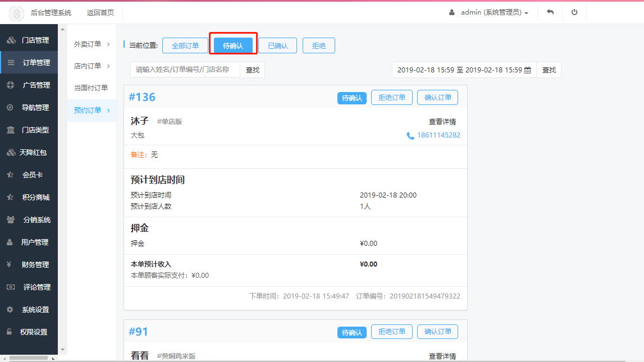Click the back arrow icon in header
644x362 pixels.
550,12
